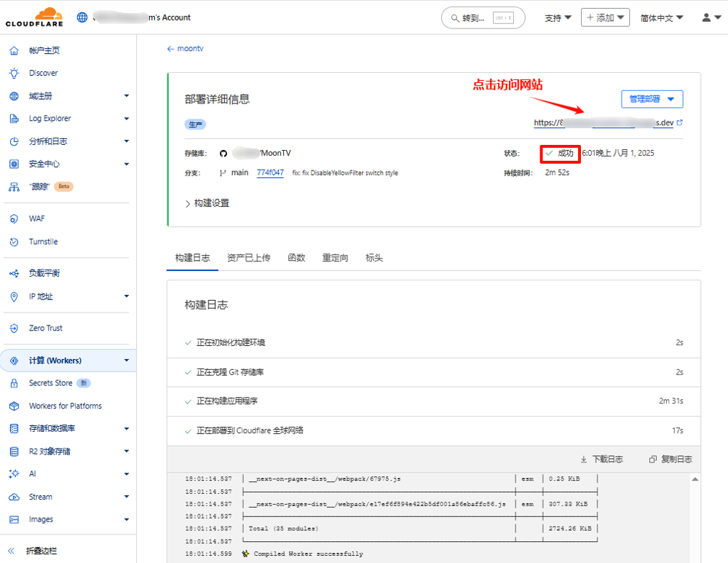Click the Turnstile sidebar icon
The image size is (728, 563).
14,242
